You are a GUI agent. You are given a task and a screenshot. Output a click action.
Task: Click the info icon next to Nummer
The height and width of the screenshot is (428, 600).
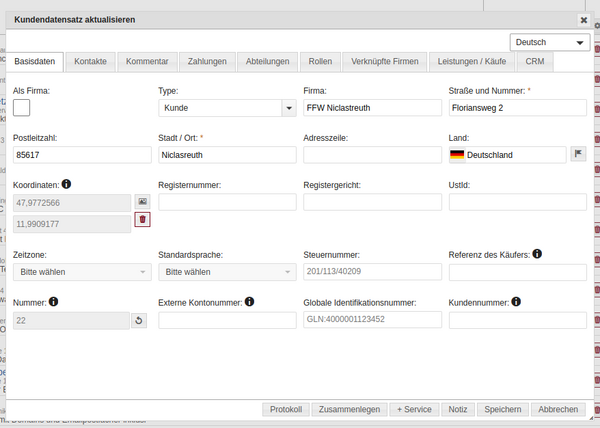[53, 301]
